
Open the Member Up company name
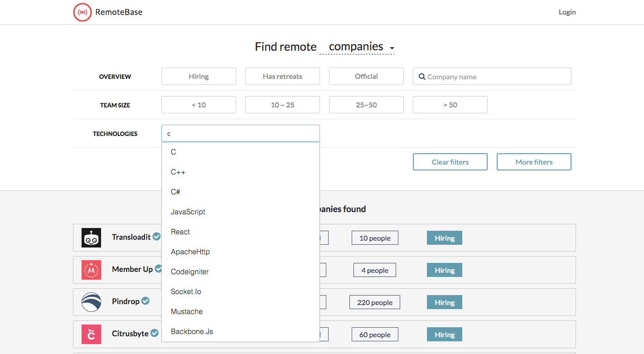132,269
